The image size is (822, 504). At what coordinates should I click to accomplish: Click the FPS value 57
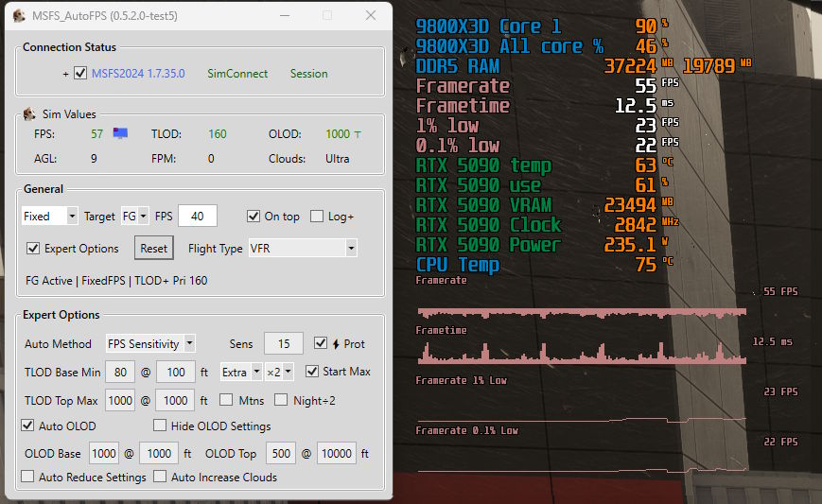97,134
